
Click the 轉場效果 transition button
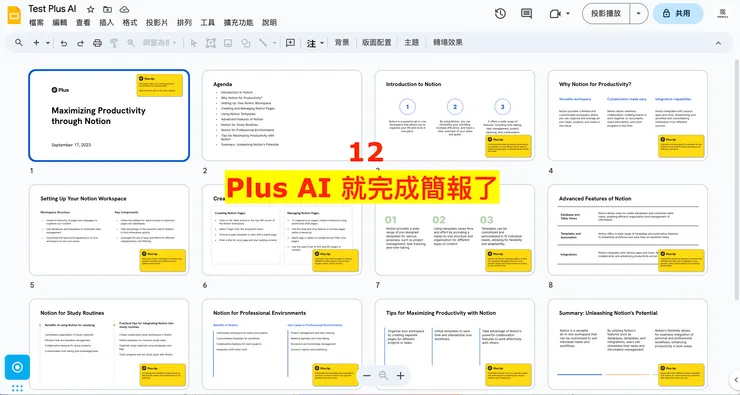[x=448, y=42]
